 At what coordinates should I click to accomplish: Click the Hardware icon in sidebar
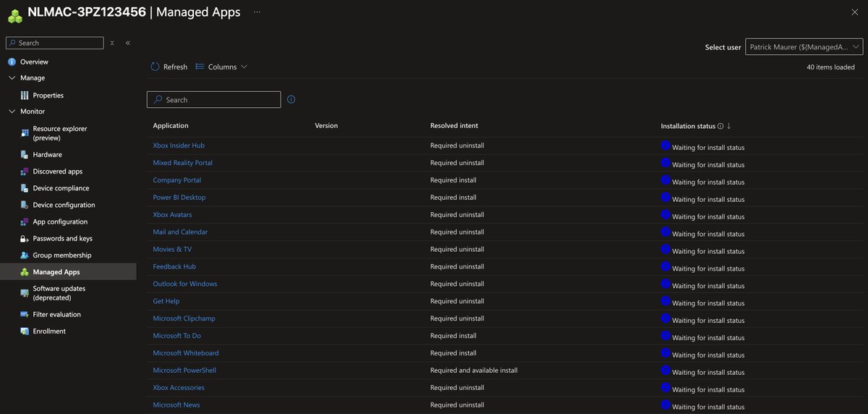[x=25, y=155]
